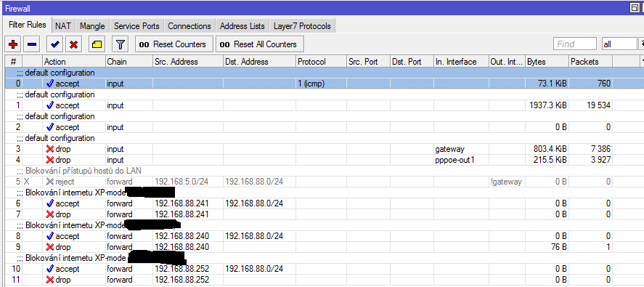The height and width of the screenshot is (287, 644).
Task: Click accept checkmark icon in rule 6
Action: 49,203
